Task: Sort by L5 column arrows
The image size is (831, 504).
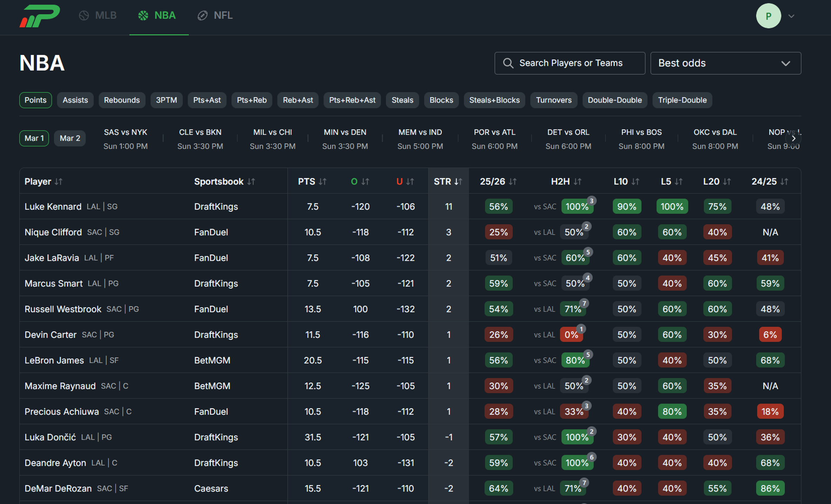Action: point(679,181)
